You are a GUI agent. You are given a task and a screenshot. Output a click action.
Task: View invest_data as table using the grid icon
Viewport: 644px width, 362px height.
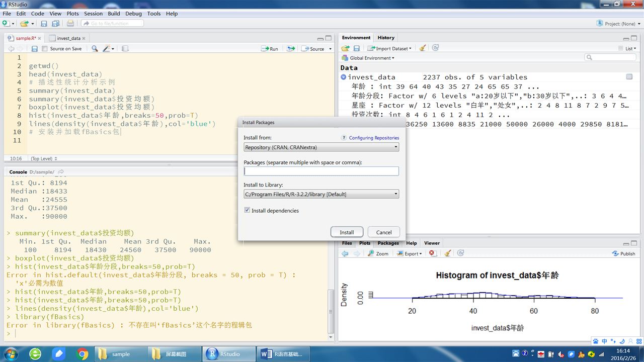629,77
